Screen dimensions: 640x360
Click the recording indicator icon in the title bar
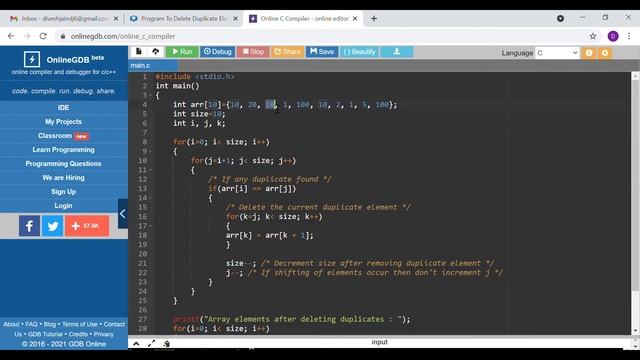[x=560, y=18]
